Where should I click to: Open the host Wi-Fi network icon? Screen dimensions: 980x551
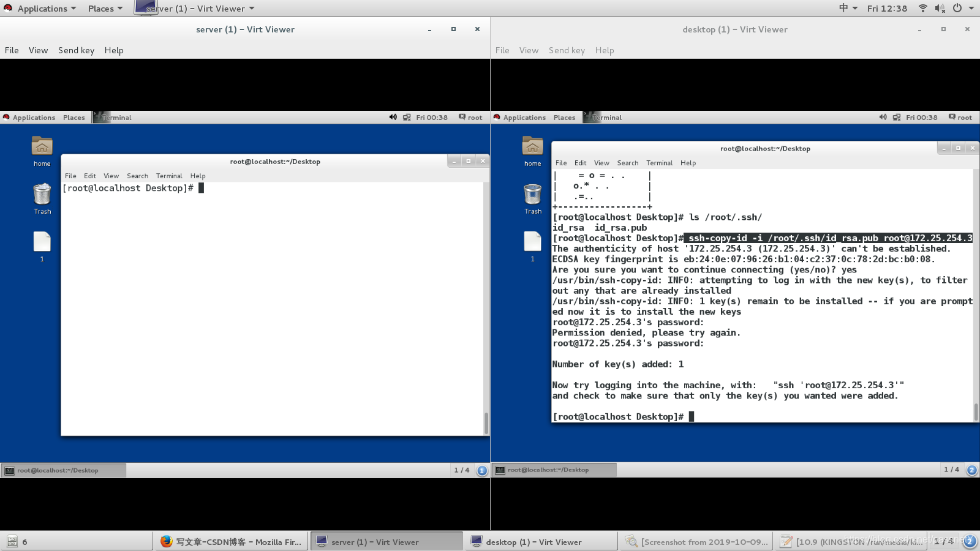click(x=922, y=8)
